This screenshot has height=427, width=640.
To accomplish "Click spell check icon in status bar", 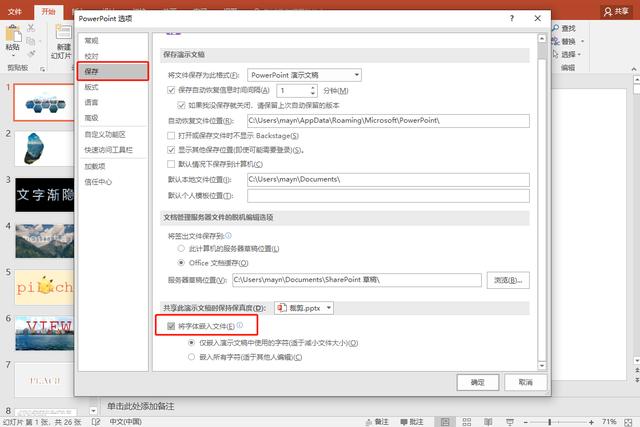I will click(x=96, y=422).
